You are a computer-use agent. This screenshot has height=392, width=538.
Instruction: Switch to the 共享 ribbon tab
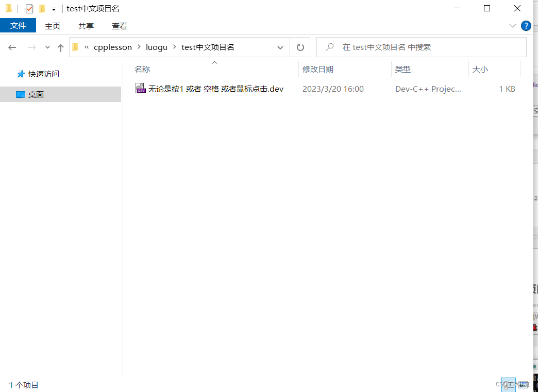(86, 26)
